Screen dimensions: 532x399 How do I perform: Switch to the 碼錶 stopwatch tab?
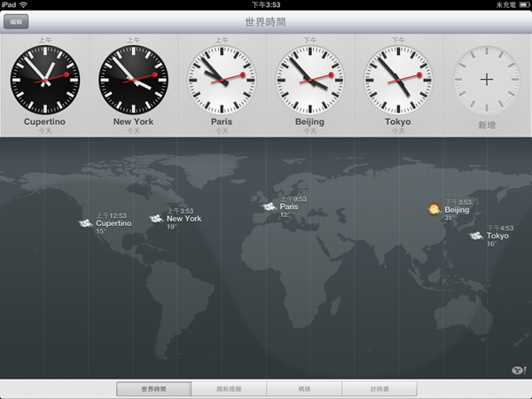(304, 388)
